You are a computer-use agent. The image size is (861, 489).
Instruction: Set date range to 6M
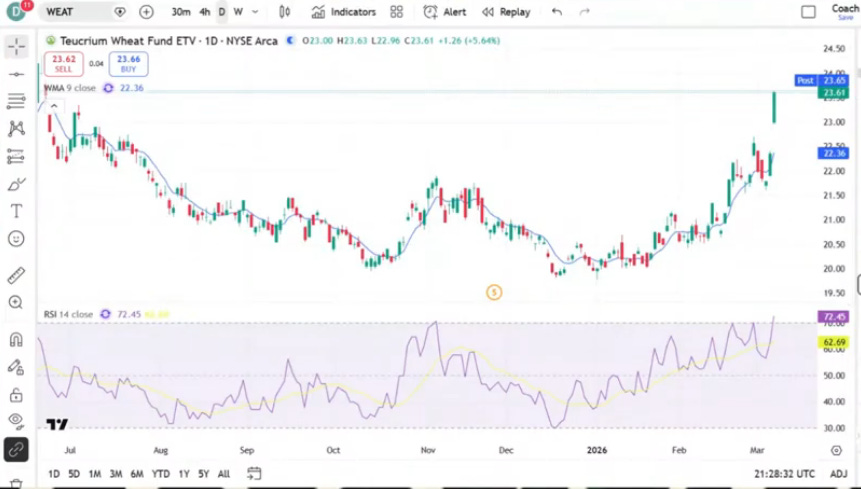point(137,474)
